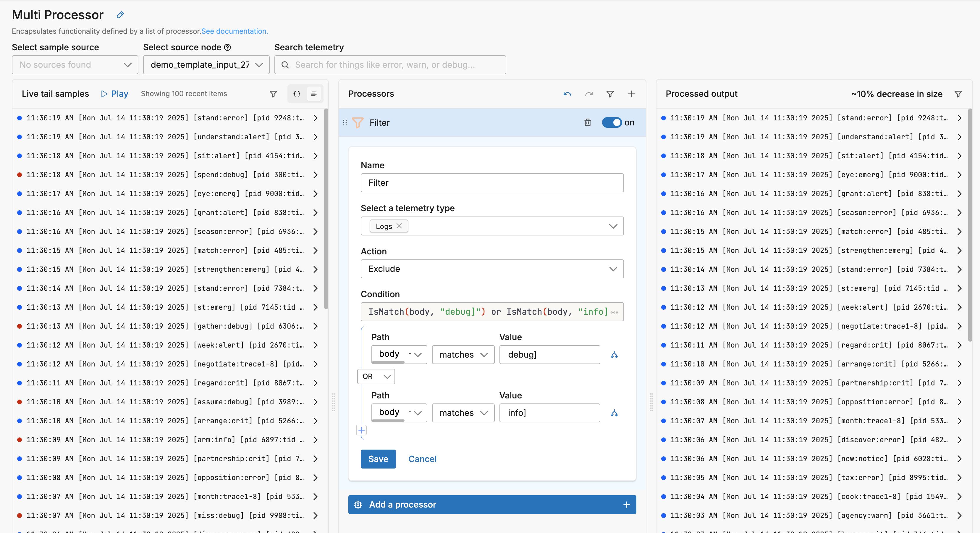Click the info] value input
This screenshot has height=533, width=980.
coord(549,413)
